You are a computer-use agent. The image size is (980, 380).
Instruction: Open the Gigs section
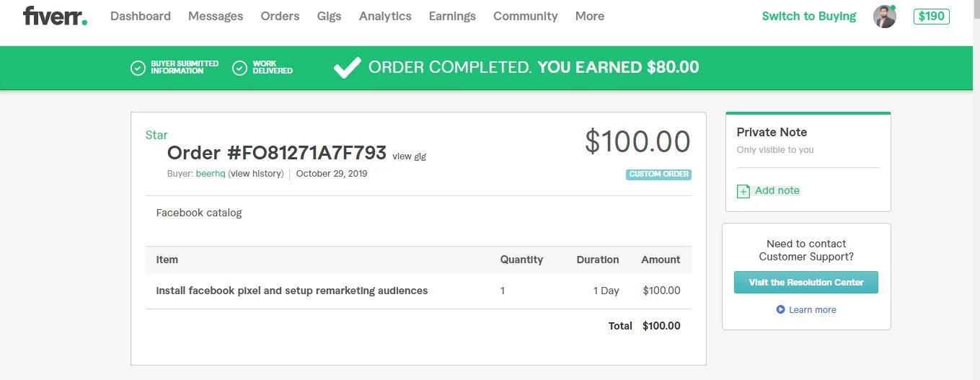[x=329, y=16]
